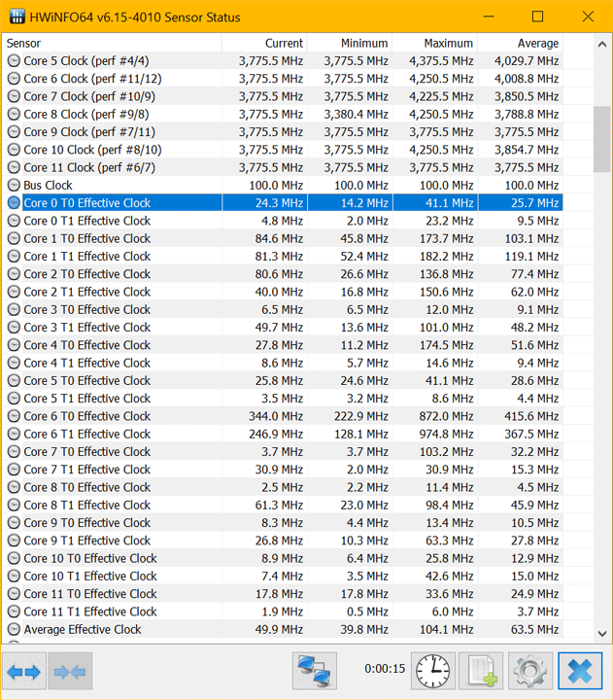Click the 415.6 MHz average value
Image resolution: width=613 pixels, height=700 pixels.
(x=531, y=416)
